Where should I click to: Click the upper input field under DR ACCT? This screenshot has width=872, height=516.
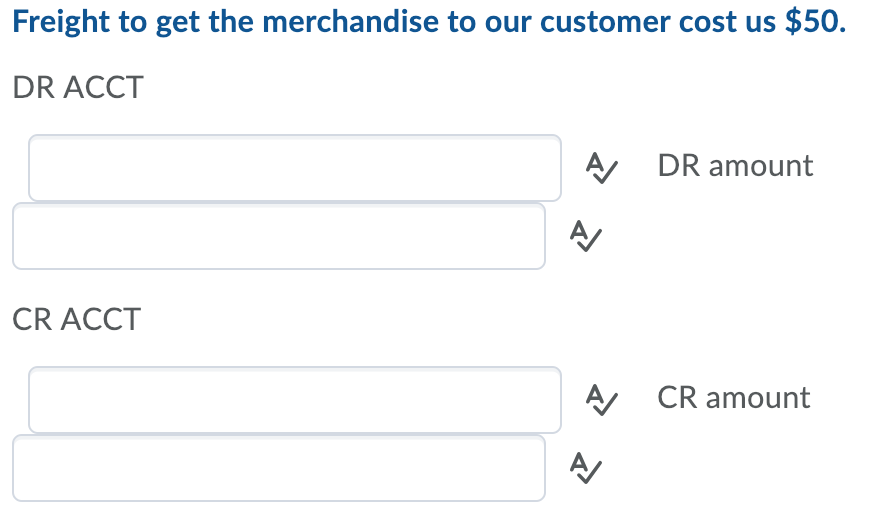coord(294,168)
